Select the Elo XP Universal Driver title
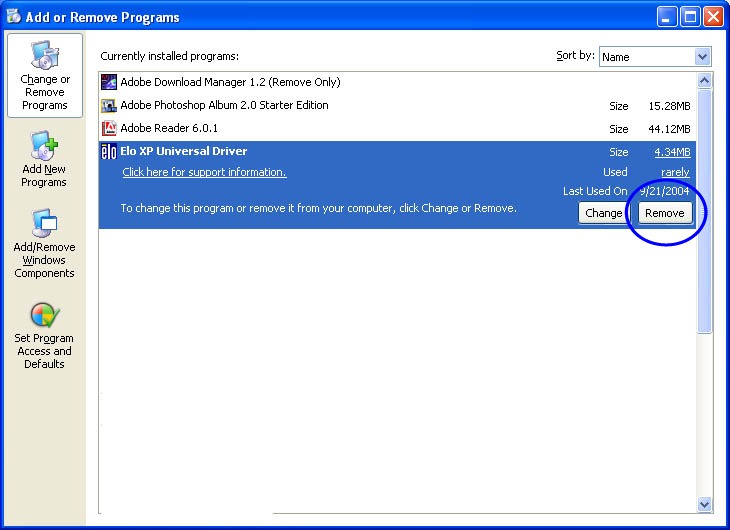The height and width of the screenshot is (530, 730). pos(184,151)
